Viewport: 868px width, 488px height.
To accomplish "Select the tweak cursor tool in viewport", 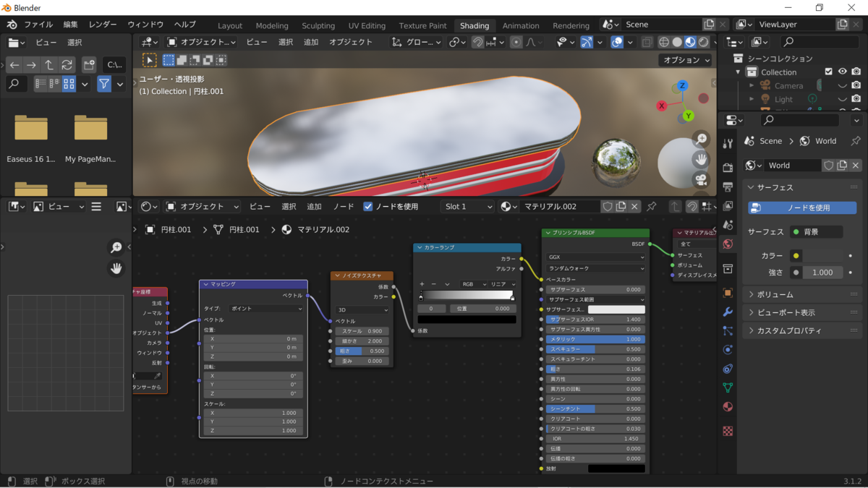I will (x=149, y=60).
